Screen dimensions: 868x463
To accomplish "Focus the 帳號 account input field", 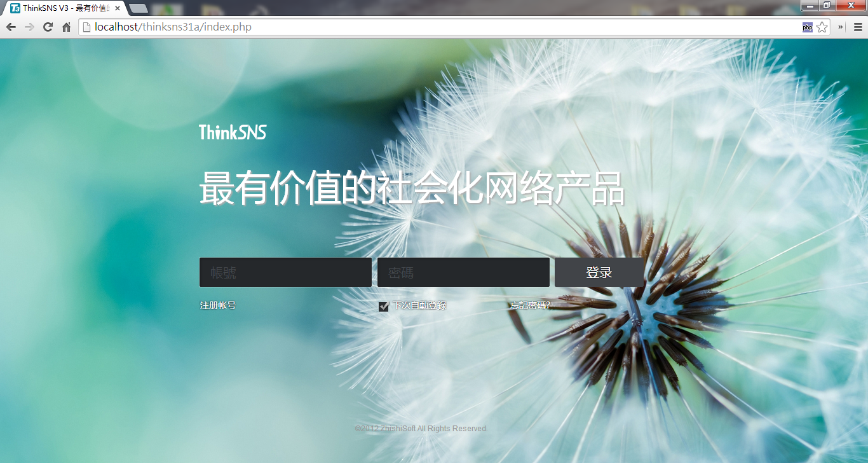I will pyautogui.click(x=285, y=272).
